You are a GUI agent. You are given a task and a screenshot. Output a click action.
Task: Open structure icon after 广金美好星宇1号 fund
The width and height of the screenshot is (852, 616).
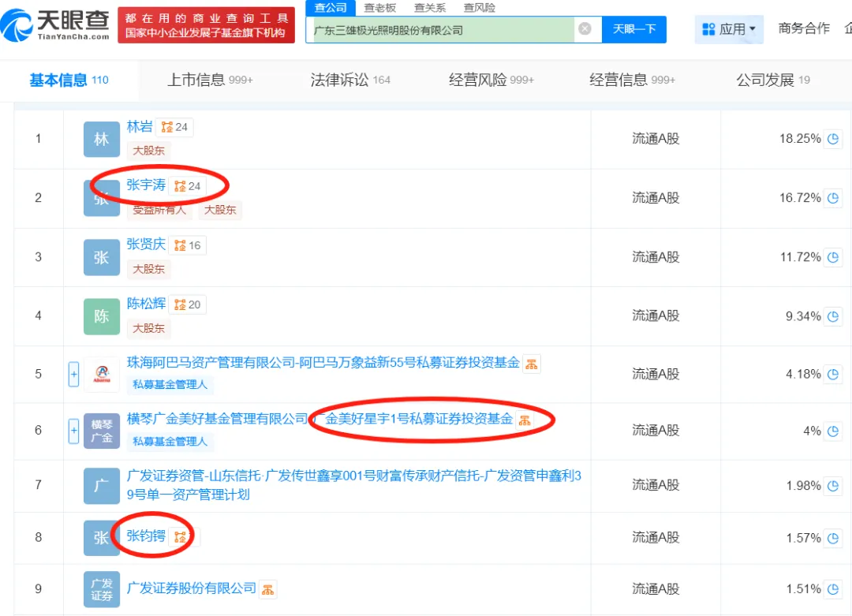click(525, 420)
